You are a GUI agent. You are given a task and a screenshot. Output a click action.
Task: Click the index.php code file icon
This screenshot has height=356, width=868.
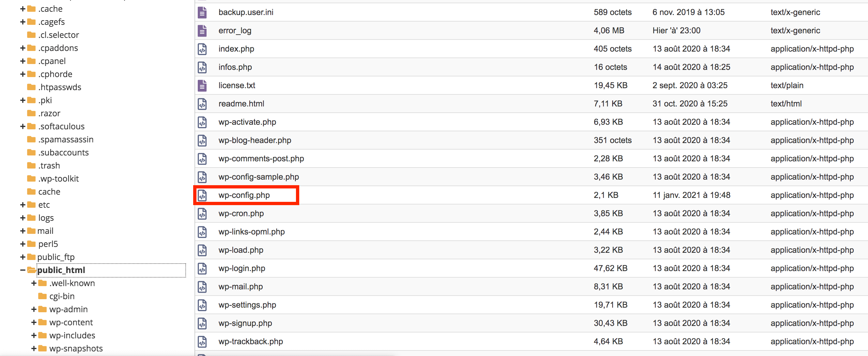click(x=202, y=49)
